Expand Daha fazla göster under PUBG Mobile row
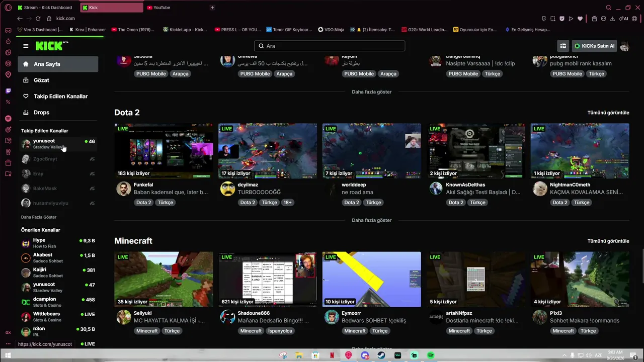 pyautogui.click(x=371, y=92)
